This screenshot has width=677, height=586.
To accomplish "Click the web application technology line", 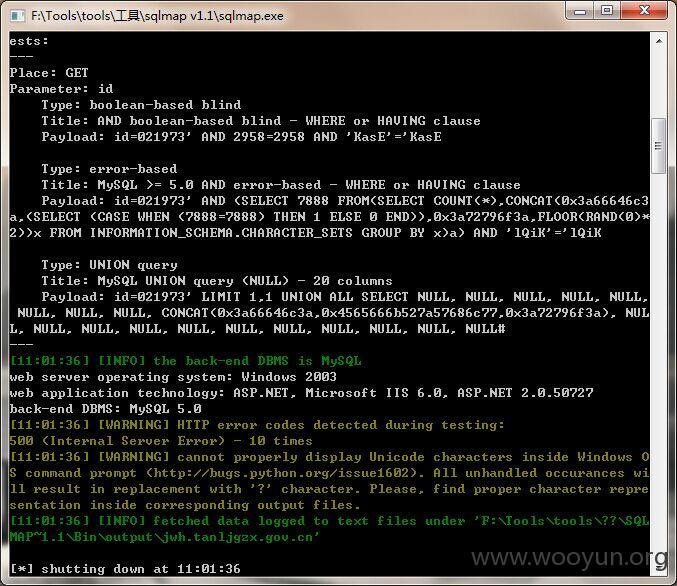I will 301,393.
